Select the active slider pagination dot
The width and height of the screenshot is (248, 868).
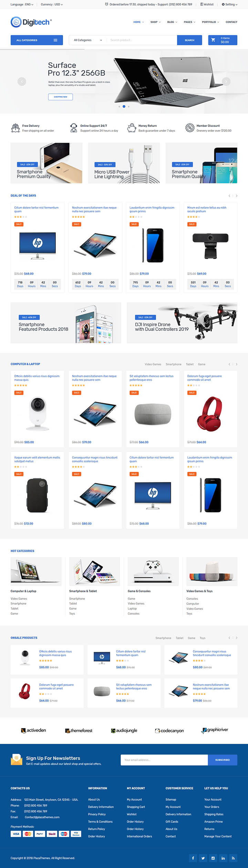point(124,107)
